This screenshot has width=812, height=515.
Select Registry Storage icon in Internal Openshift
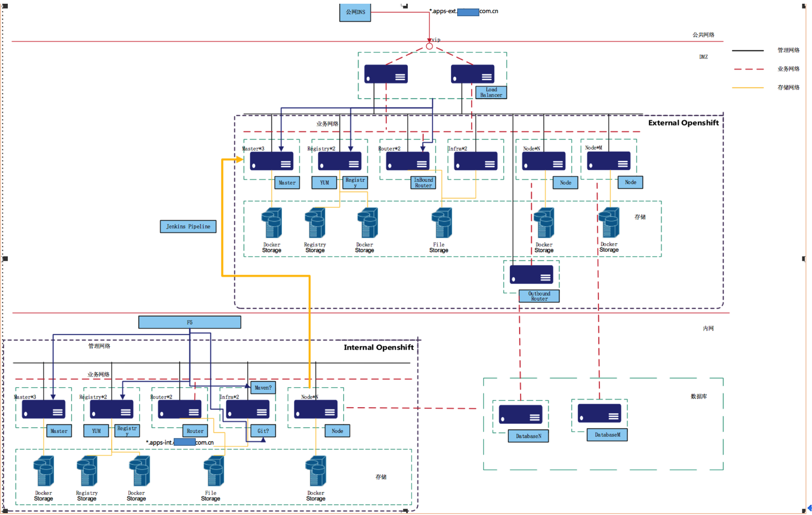[87, 471]
